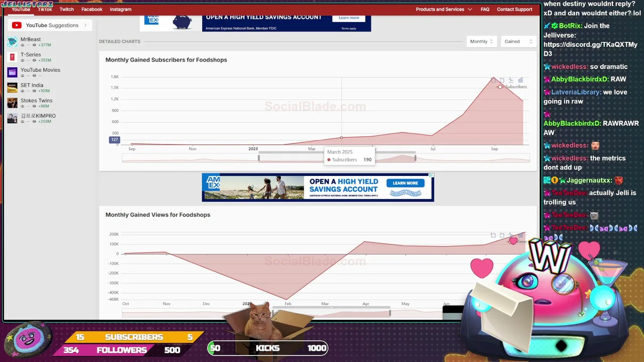Click left handle of subscribers range slider

point(259,158)
